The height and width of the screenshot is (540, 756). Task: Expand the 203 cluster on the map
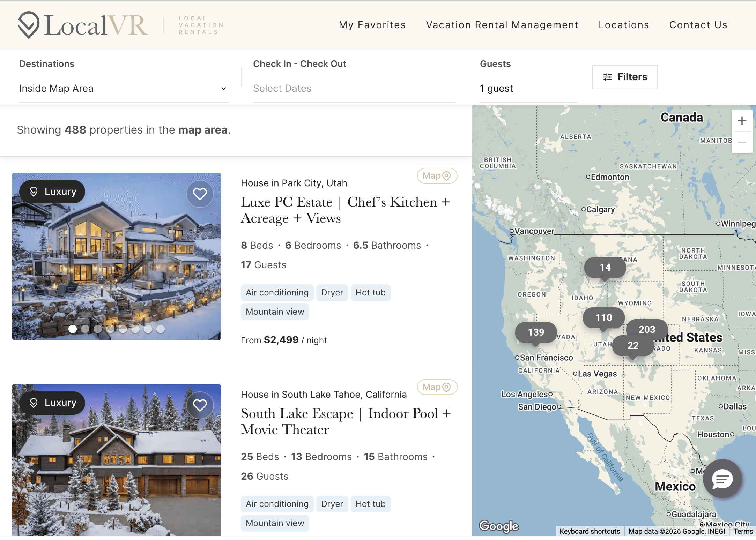646,329
